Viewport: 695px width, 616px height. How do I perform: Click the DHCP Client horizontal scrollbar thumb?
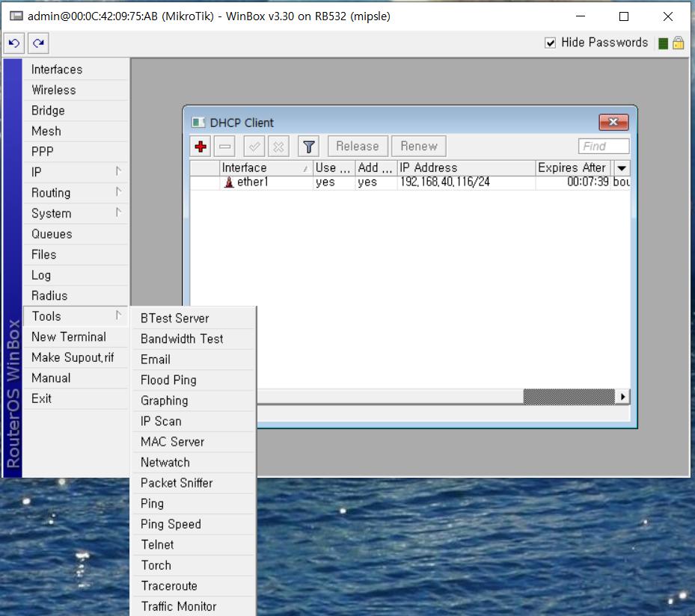tap(569, 396)
